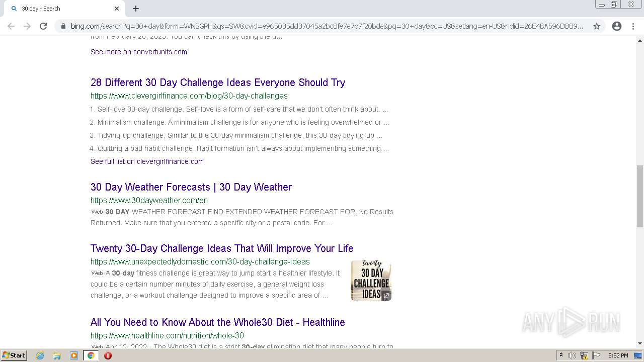The height and width of the screenshot is (362, 644).
Task: Click the page vertical scrollbar thumb
Action: tap(640, 196)
